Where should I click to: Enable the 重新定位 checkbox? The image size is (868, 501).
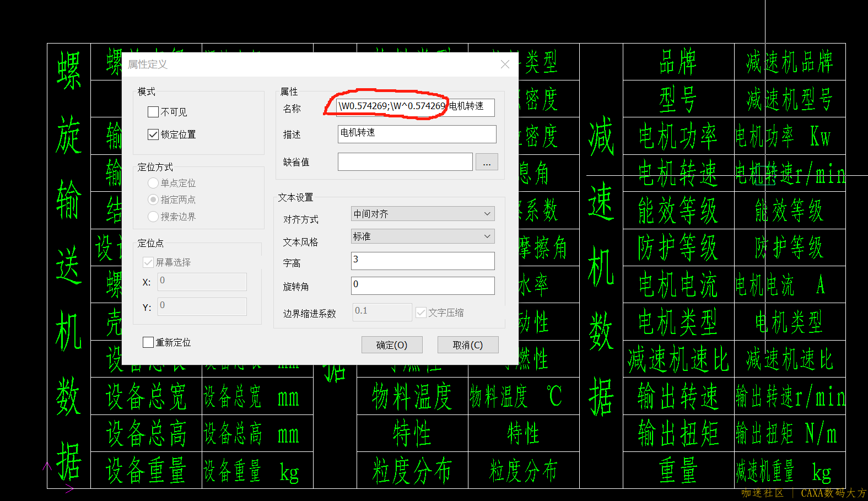pos(148,342)
